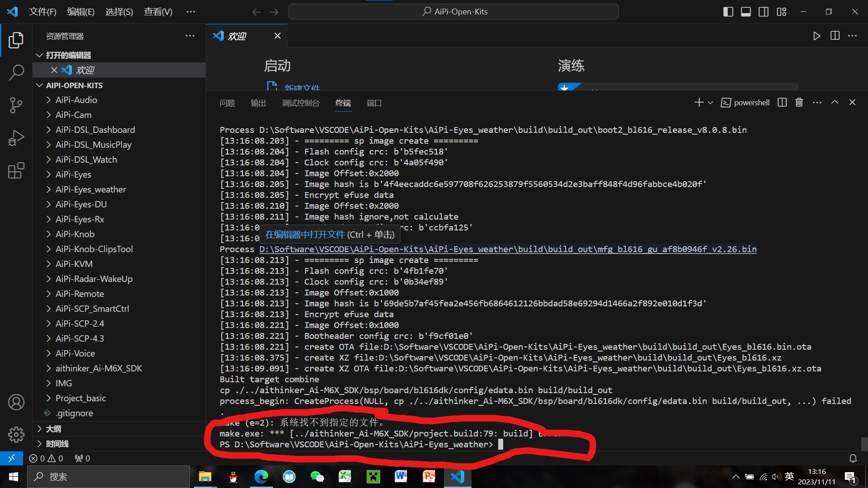Open Run and Debug view
The height and width of the screenshot is (488, 868).
(x=16, y=138)
